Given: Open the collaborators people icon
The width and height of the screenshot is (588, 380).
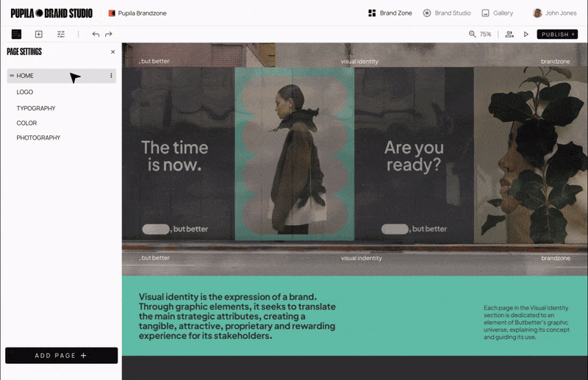Looking at the screenshot, I should coord(509,34).
